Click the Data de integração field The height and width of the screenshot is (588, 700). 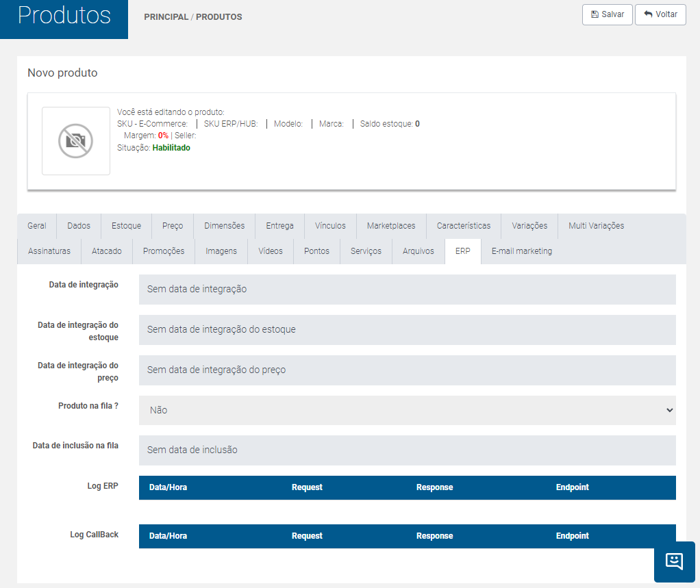point(407,290)
